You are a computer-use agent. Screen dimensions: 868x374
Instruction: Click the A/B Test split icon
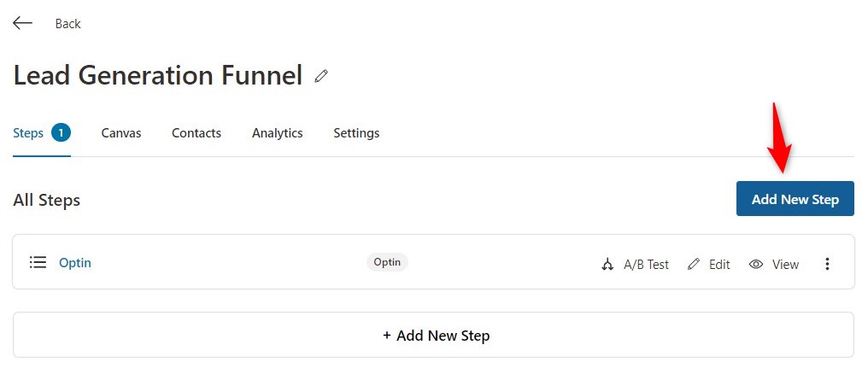click(x=607, y=265)
